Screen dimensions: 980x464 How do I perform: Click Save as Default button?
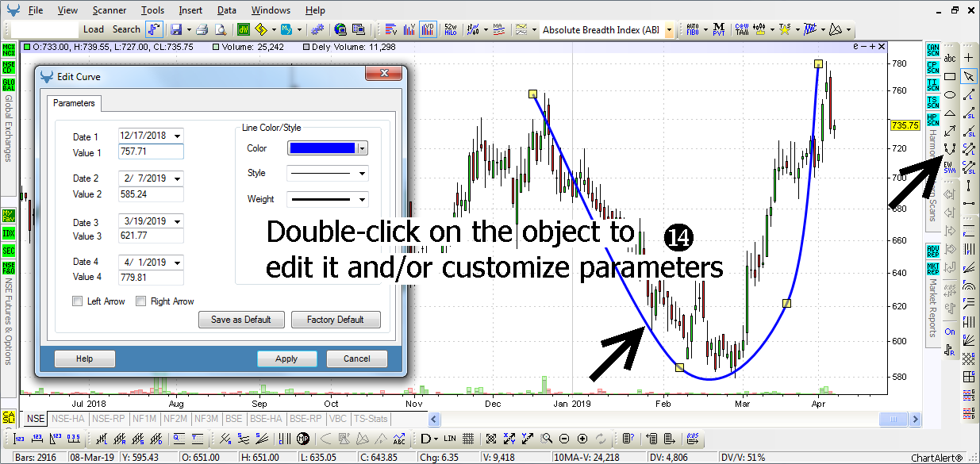click(241, 320)
